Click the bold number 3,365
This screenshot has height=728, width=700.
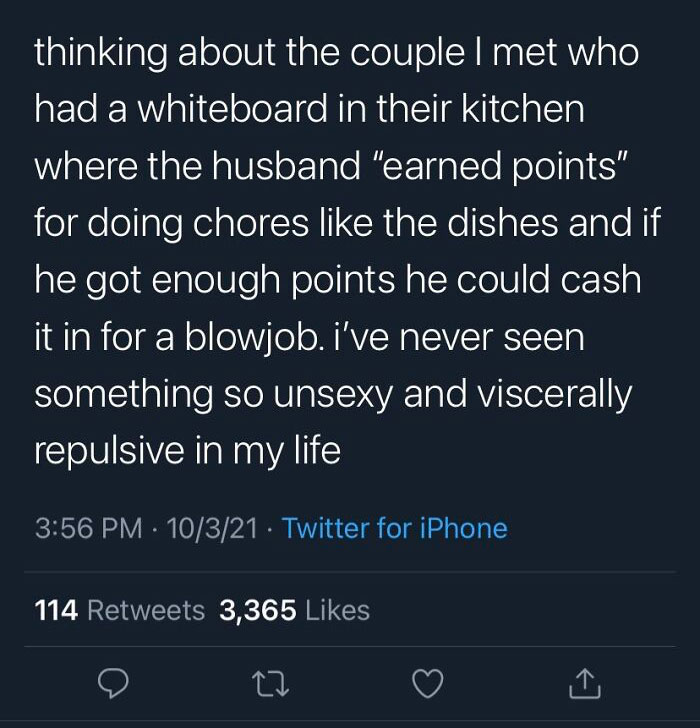[258, 610]
